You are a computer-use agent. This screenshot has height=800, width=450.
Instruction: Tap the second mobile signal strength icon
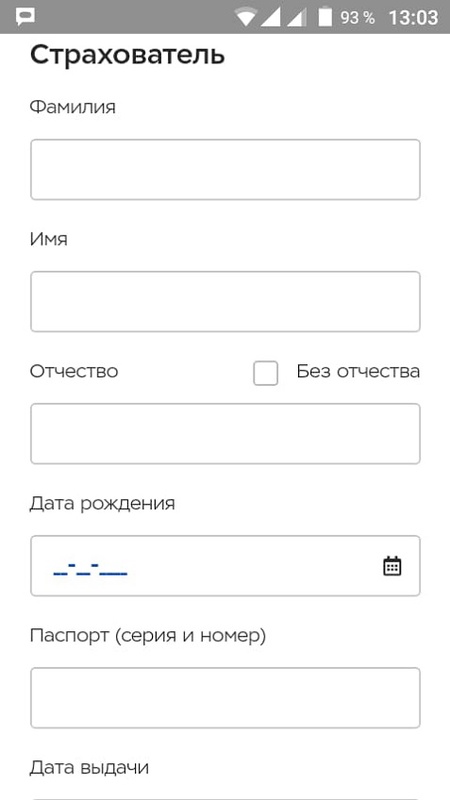pyautogui.click(x=296, y=17)
